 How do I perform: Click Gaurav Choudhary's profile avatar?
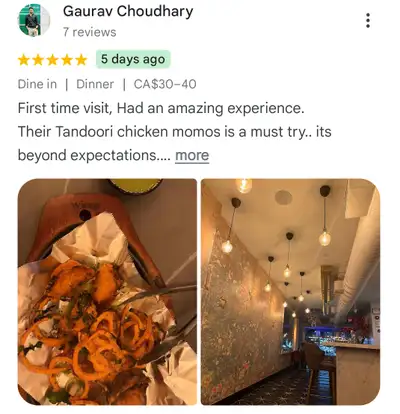coord(34,20)
